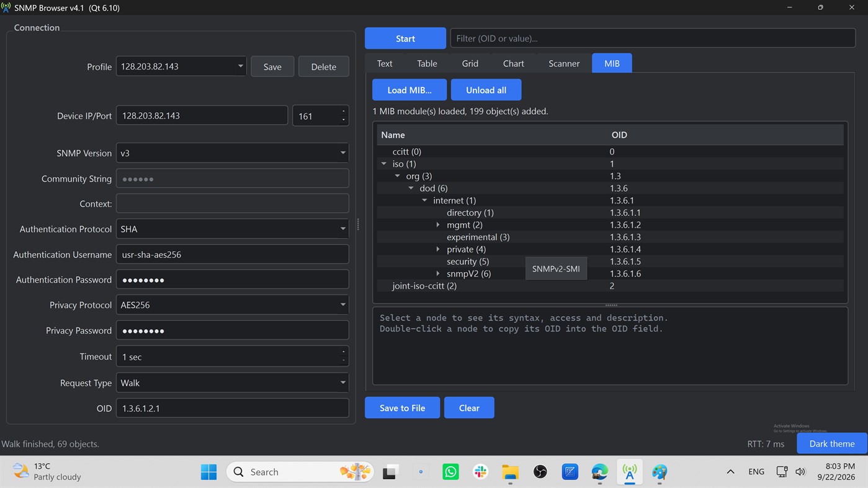Switch to the Text tab
Image resolution: width=868 pixels, height=488 pixels.
point(385,63)
